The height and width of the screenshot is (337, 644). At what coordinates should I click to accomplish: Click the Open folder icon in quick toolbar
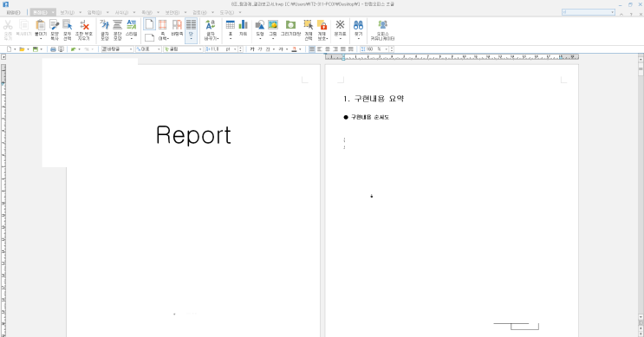click(x=22, y=49)
